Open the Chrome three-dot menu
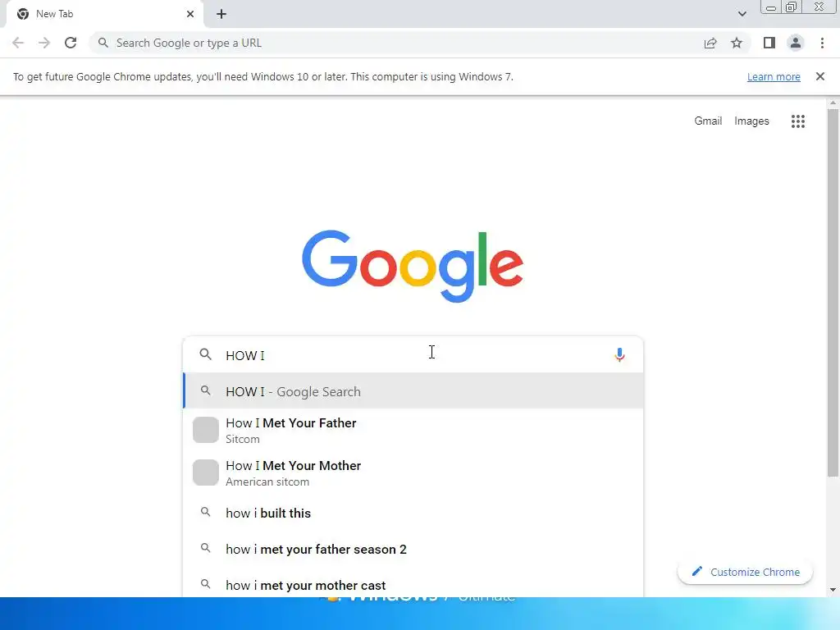Image resolution: width=840 pixels, height=630 pixels. click(x=822, y=43)
